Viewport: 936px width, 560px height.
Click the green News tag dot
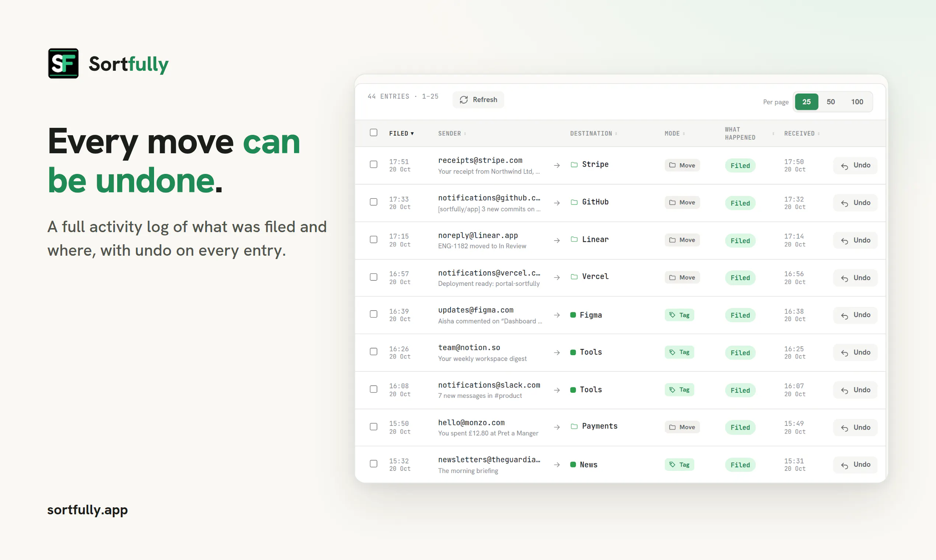(573, 465)
